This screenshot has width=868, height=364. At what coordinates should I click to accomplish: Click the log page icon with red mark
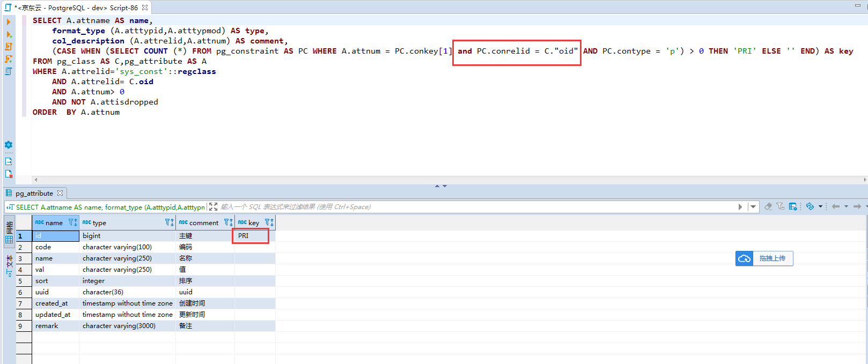[x=9, y=174]
